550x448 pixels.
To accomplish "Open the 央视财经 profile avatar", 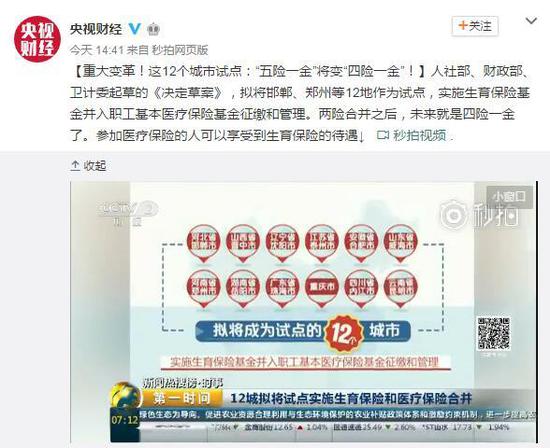I will click(x=37, y=39).
